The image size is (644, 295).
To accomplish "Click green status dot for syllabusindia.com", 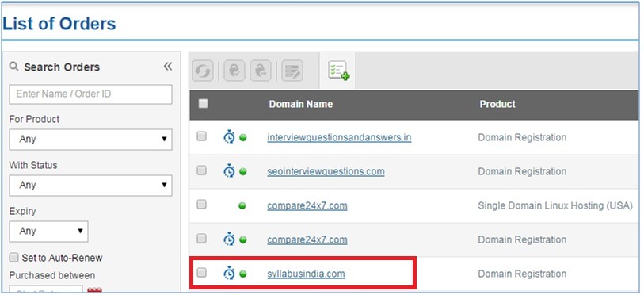I will (242, 274).
